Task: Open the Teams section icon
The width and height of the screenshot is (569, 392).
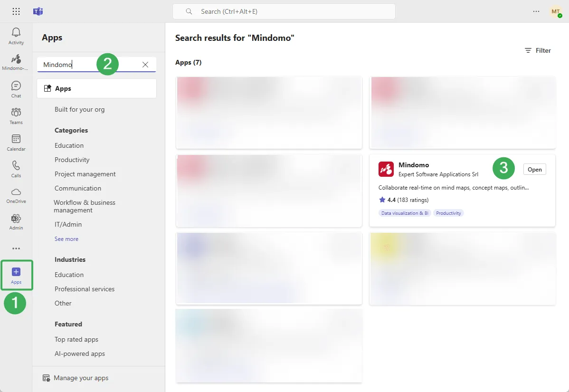Action: click(16, 112)
